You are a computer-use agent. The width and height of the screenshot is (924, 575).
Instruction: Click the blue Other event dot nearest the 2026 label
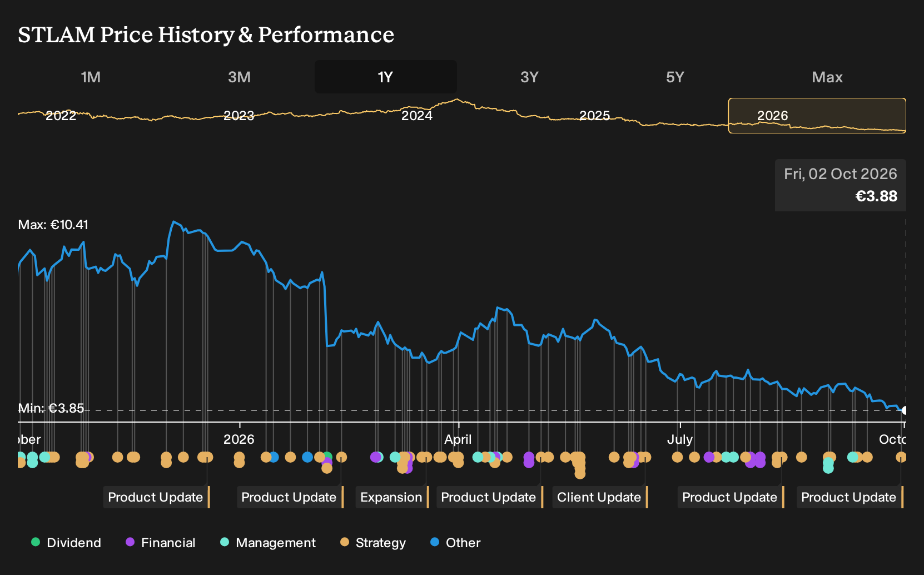274,457
